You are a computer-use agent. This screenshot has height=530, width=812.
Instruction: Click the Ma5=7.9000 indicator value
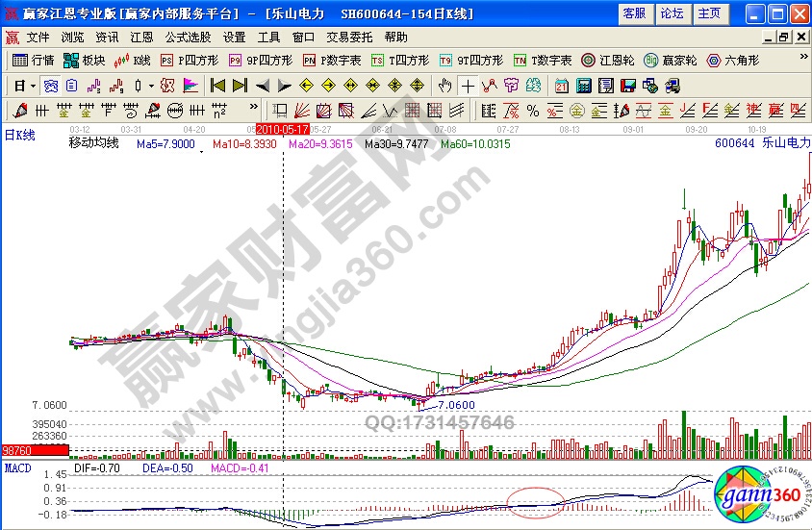165,144
